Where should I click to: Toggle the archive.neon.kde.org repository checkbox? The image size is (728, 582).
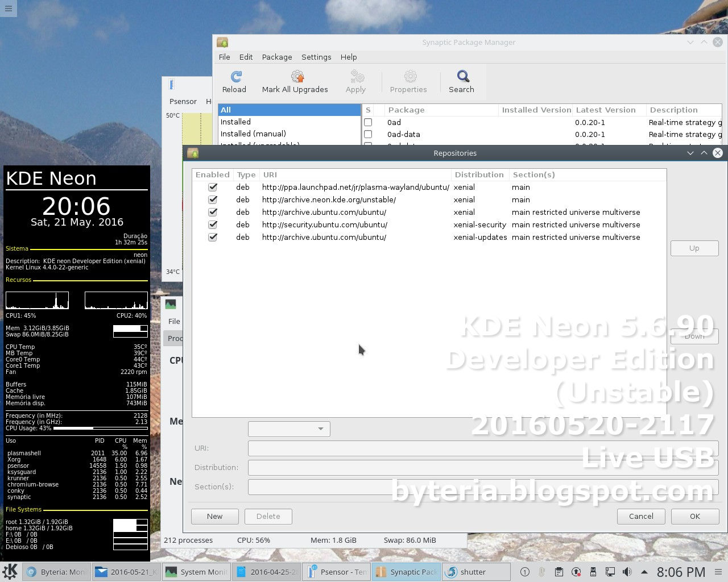[212, 199]
